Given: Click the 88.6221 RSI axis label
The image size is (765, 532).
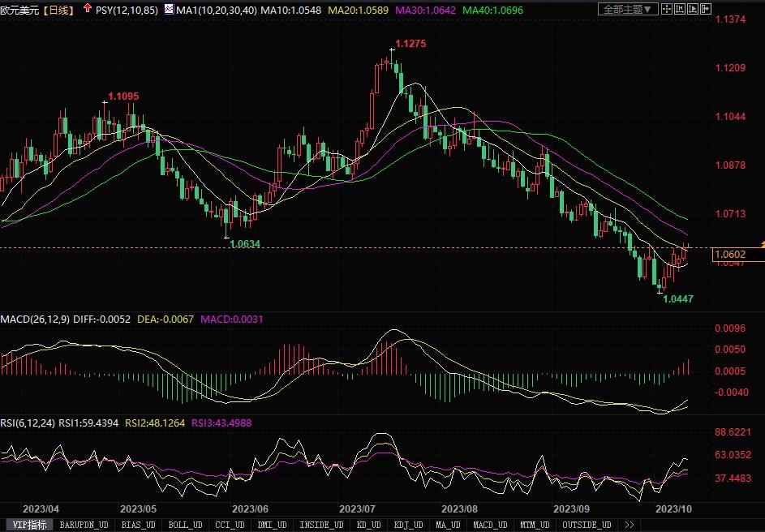Looking at the screenshot, I should click(x=733, y=432).
